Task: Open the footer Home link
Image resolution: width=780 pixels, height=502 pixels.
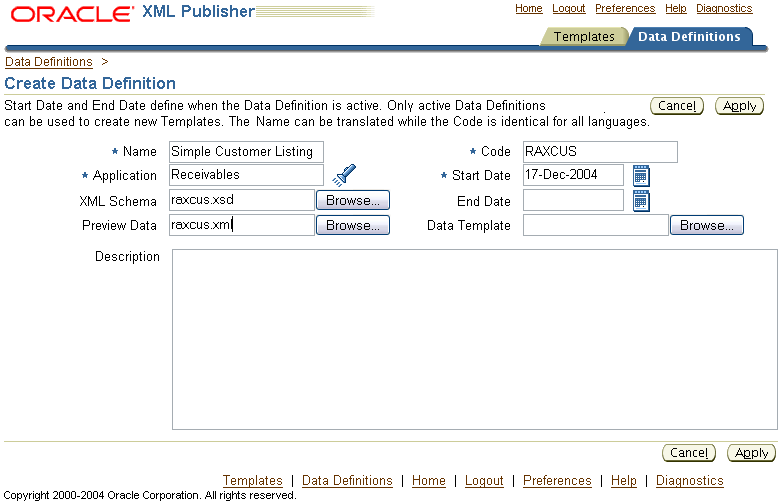Action: click(x=429, y=481)
